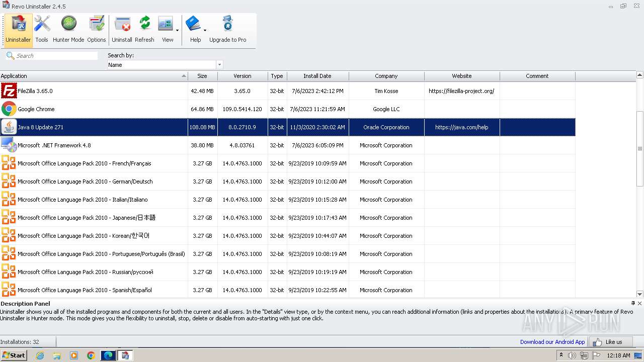Sort by the Comment column header
This screenshot has height=362, width=644.
coord(537,76)
